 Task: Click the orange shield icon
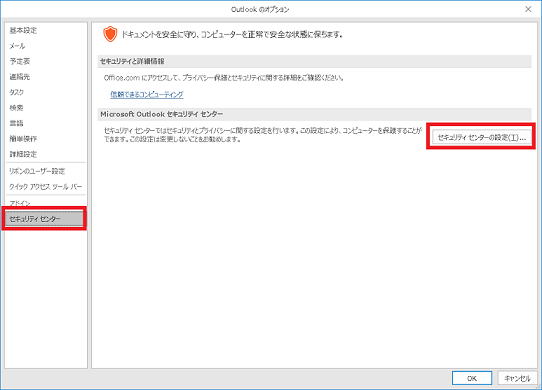[110, 34]
